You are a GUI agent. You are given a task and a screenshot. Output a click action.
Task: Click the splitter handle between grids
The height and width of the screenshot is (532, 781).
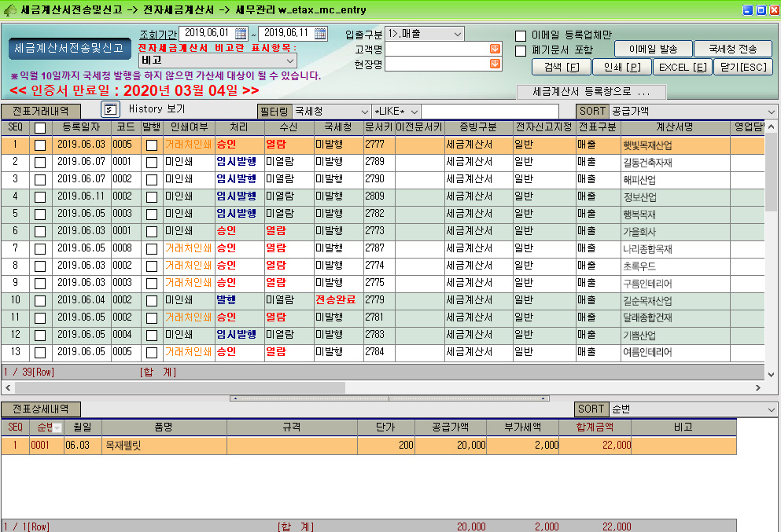(x=389, y=398)
